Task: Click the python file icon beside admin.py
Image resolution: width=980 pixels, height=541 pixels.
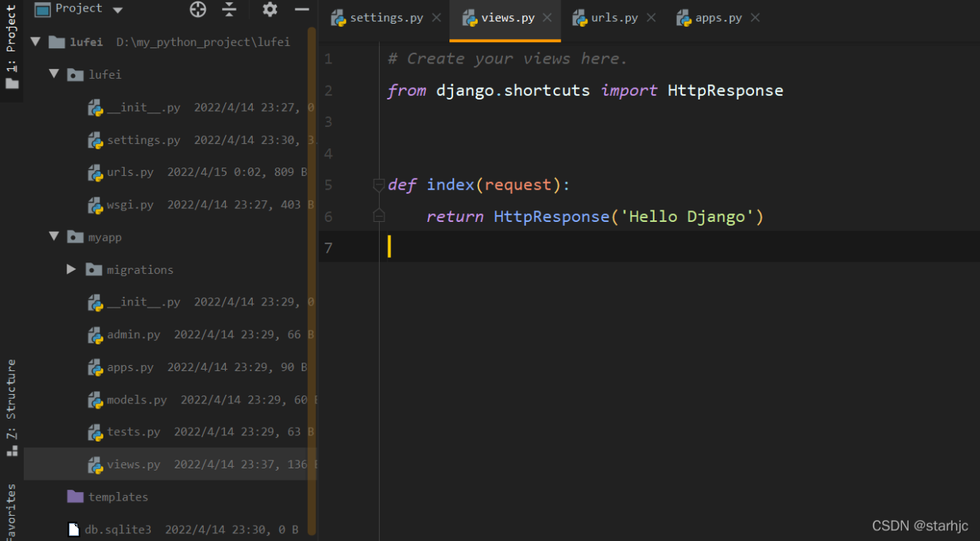Action: [x=95, y=334]
